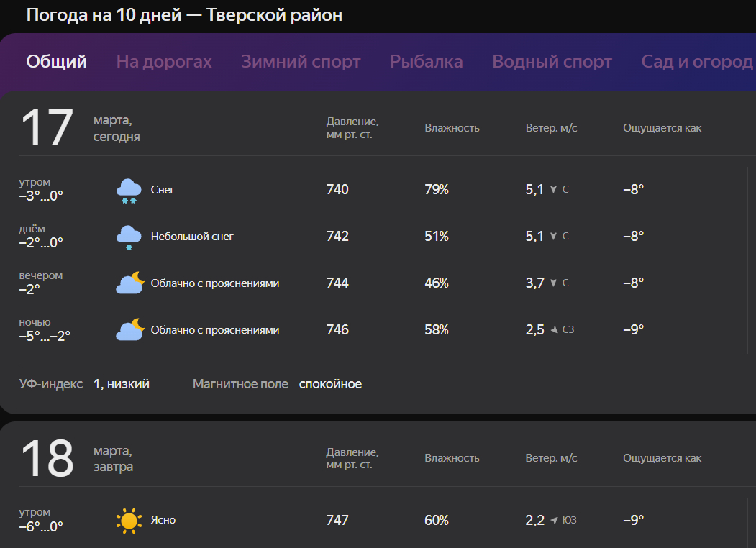Click the «Небольшой снег» condition label
This screenshot has width=756, height=548.
click(192, 237)
